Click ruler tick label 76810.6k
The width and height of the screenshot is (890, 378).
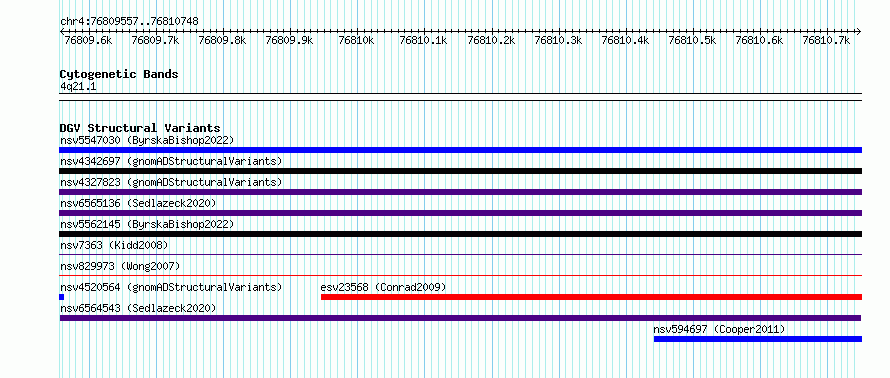click(759, 41)
